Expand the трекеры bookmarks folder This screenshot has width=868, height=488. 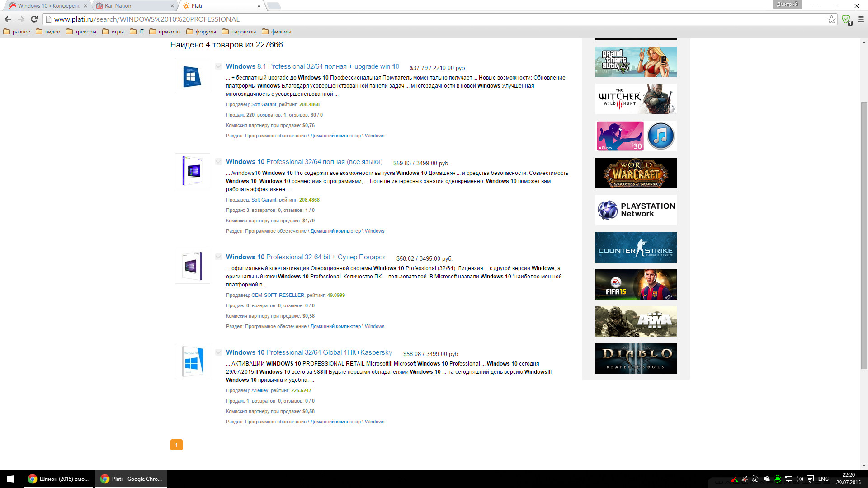point(81,32)
